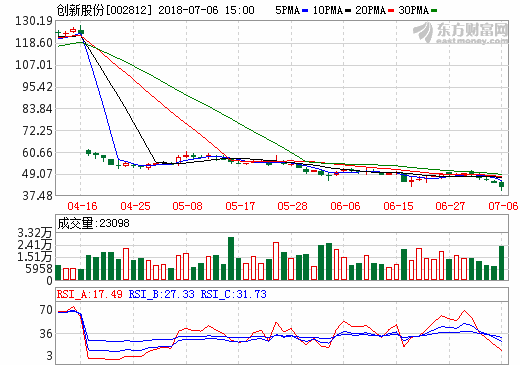This screenshot has width=520, height=365.
Task: Click the RSI_A:17.49 indicator label
Action: (x=89, y=294)
